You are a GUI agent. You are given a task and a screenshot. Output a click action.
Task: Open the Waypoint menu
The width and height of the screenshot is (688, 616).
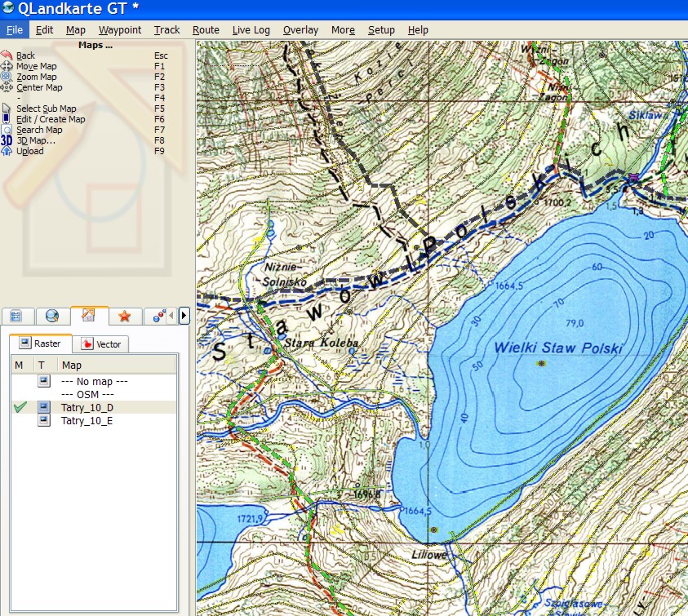click(120, 30)
